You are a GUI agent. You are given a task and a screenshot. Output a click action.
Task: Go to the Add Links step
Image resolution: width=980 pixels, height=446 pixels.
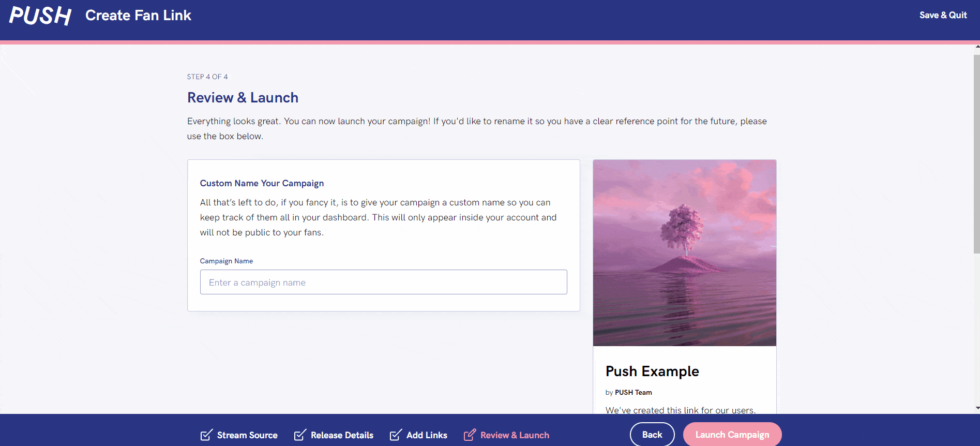[418, 435]
